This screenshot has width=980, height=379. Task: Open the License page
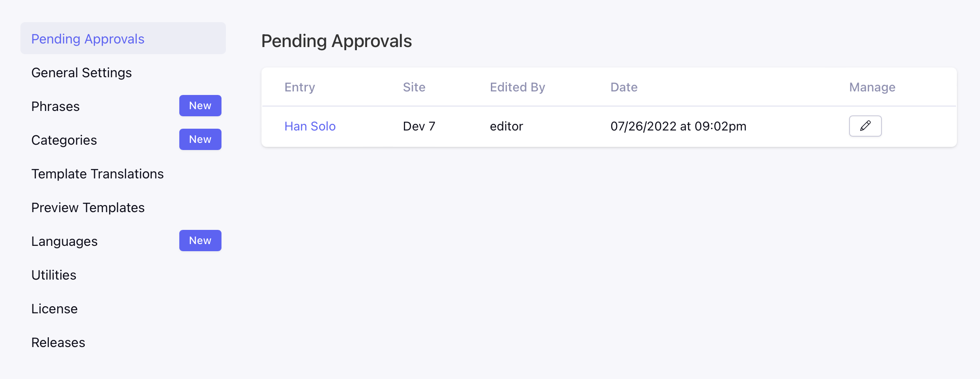(x=55, y=309)
